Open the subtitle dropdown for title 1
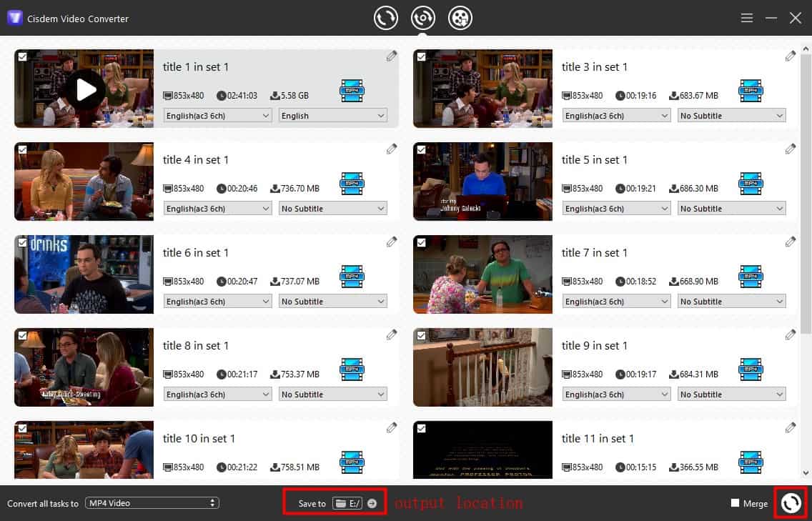This screenshot has height=521, width=812. point(332,115)
